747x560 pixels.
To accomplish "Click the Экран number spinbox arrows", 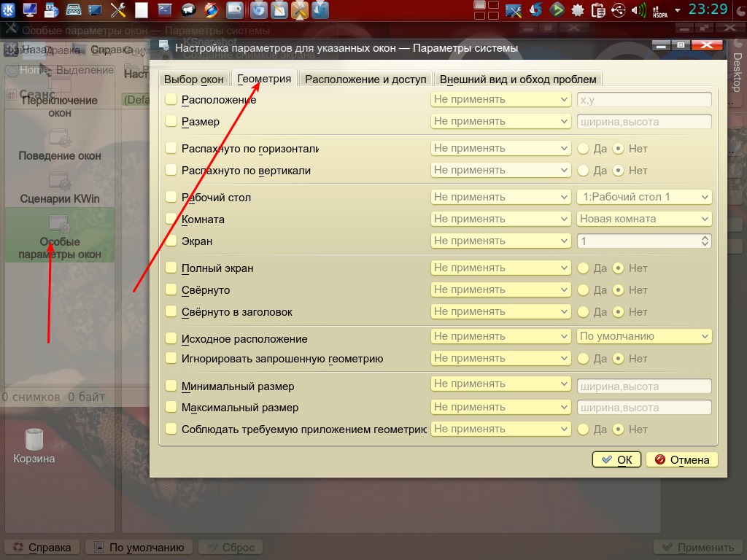I will tap(705, 241).
